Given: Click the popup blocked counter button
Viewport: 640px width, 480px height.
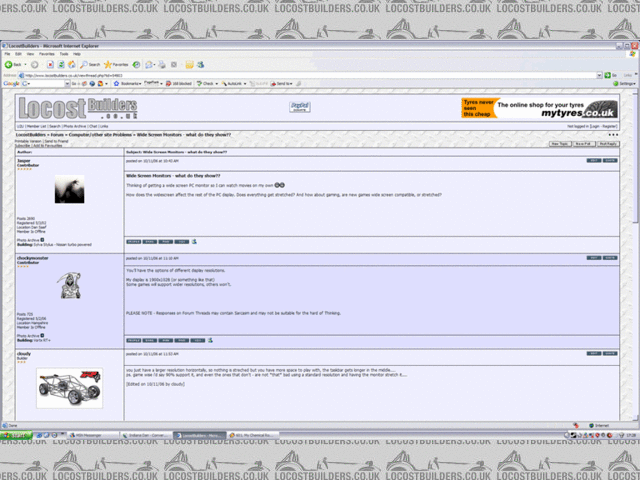Looking at the screenshot, I should 178,84.
